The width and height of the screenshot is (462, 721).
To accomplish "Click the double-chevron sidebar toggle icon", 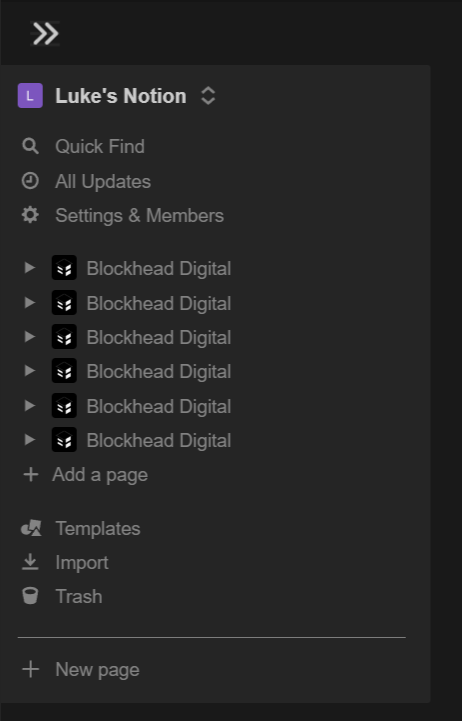I will click(x=45, y=34).
